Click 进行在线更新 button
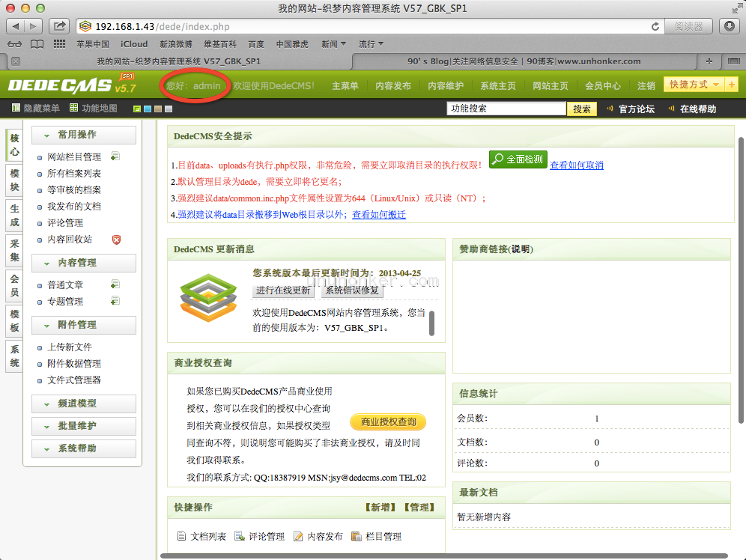The height and width of the screenshot is (560, 746). click(x=283, y=290)
